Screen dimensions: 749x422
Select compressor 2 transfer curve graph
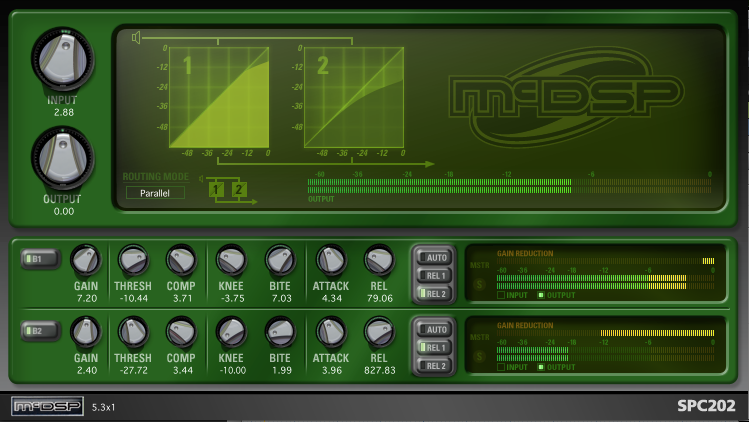(x=354, y=97)
